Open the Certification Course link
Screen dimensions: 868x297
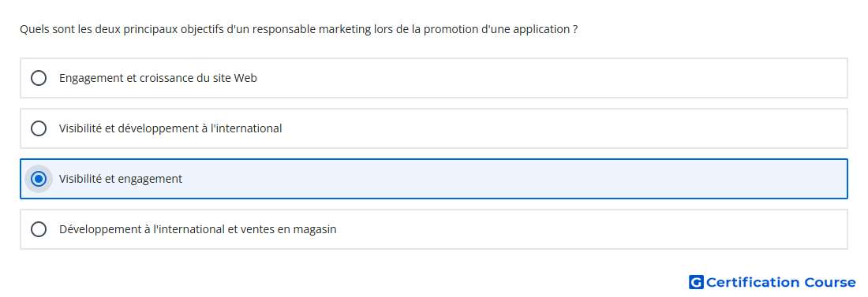tap(773, 282)
